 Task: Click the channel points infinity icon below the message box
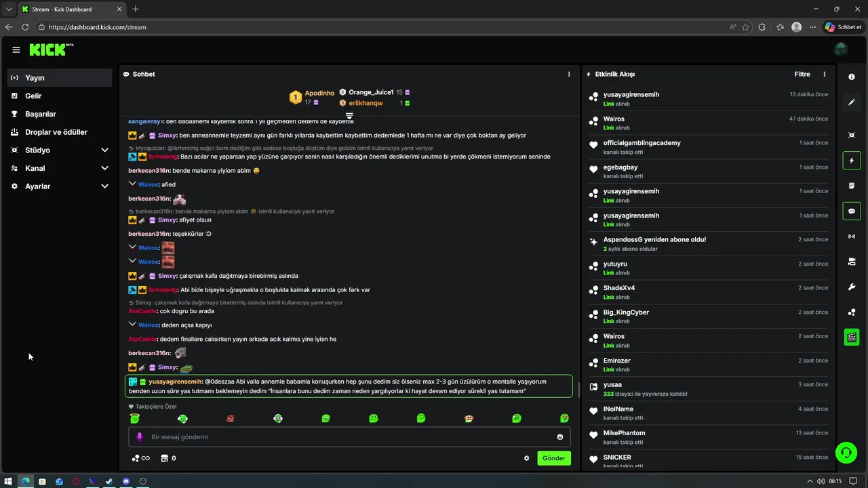(x=140, y=458)
